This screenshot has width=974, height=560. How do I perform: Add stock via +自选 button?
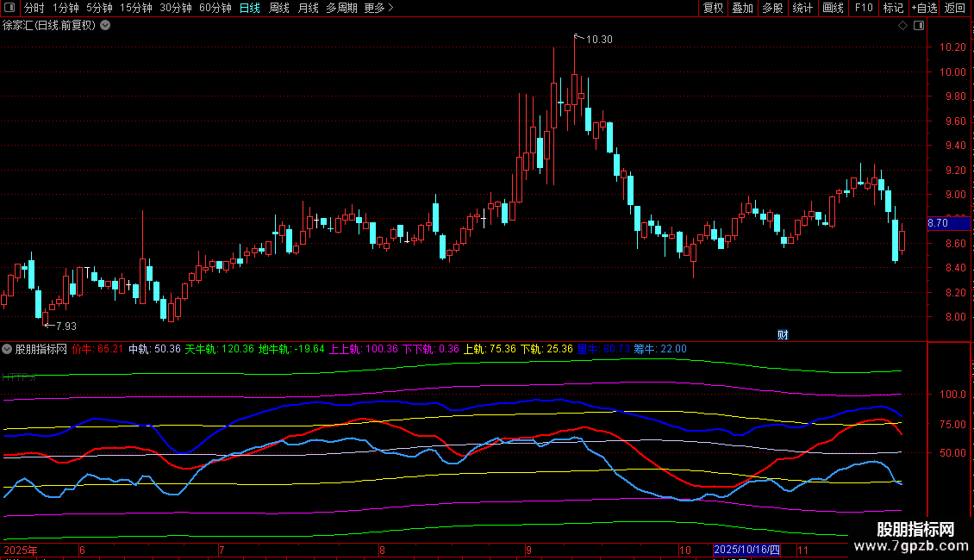click(x=924, y=8)
